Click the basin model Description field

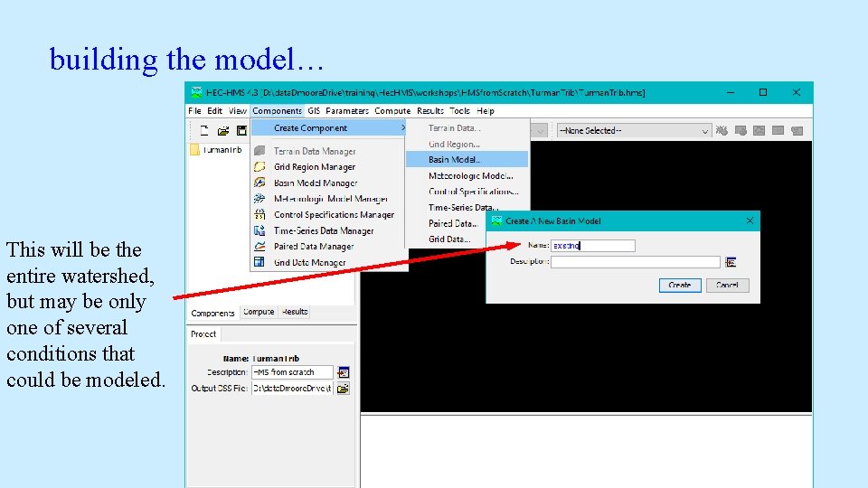pos(636,262)
